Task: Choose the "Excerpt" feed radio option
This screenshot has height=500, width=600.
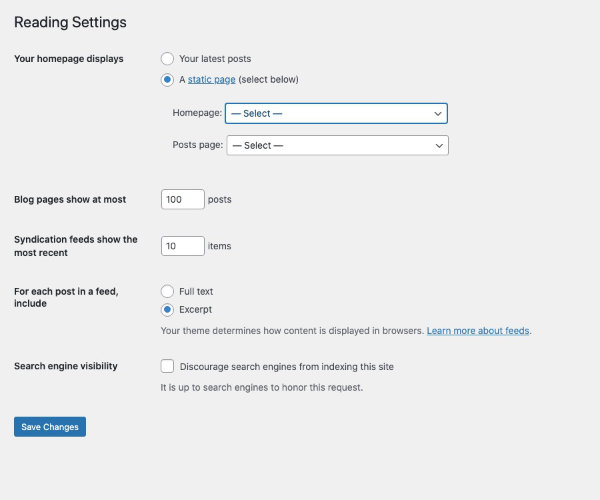Action: point(167,309)
